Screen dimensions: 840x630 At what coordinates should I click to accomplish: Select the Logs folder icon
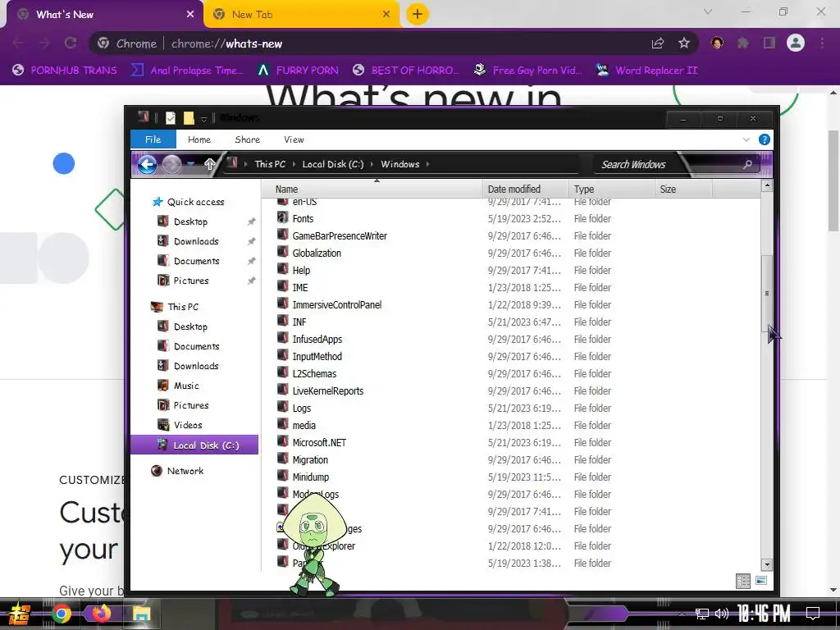(x=282, y=407)
